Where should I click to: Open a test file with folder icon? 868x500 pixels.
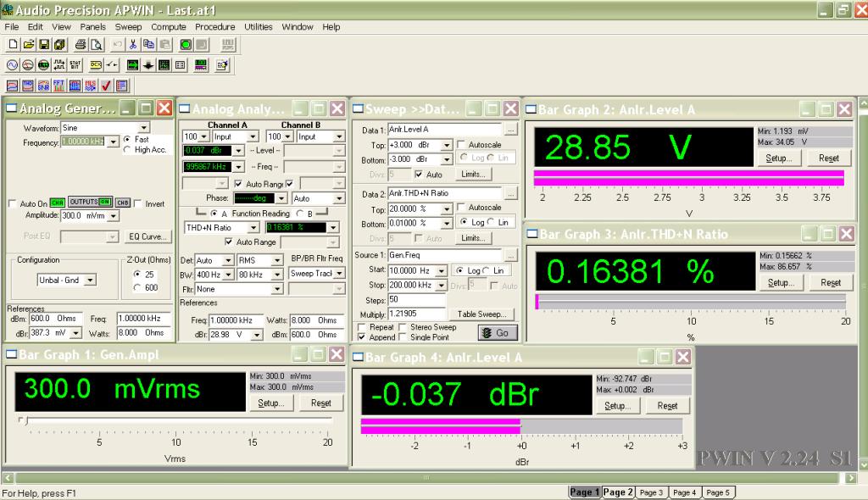point(28,44)
